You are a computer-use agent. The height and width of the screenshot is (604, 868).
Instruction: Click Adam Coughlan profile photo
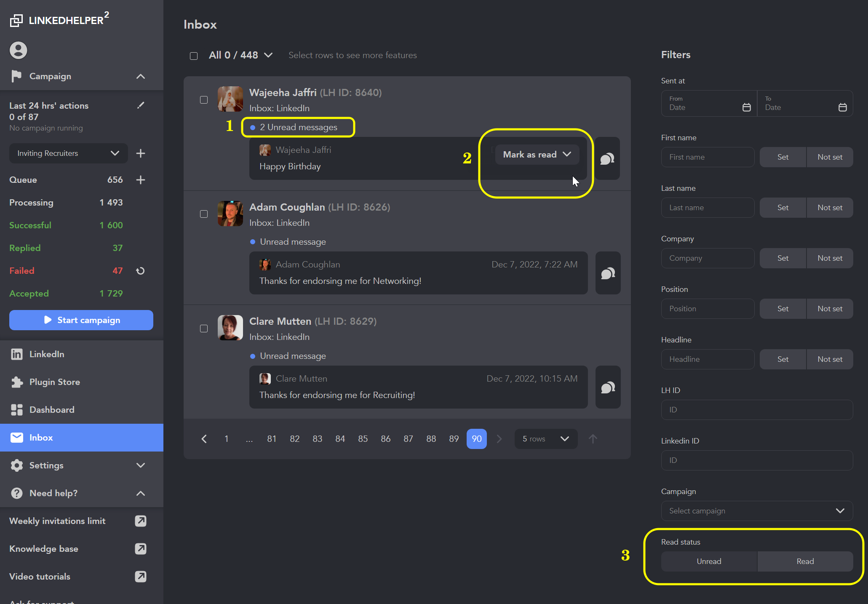click(230, 214)
